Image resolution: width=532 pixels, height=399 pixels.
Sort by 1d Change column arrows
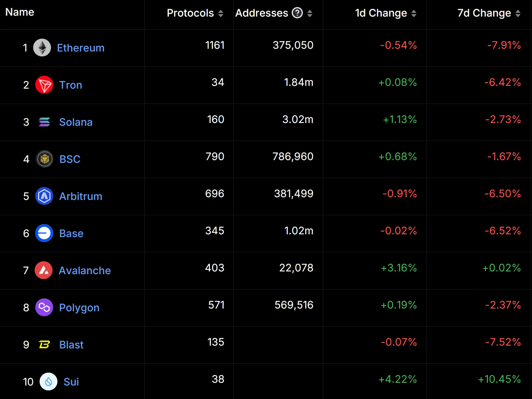pyautogui.click(x=414, y=13)
